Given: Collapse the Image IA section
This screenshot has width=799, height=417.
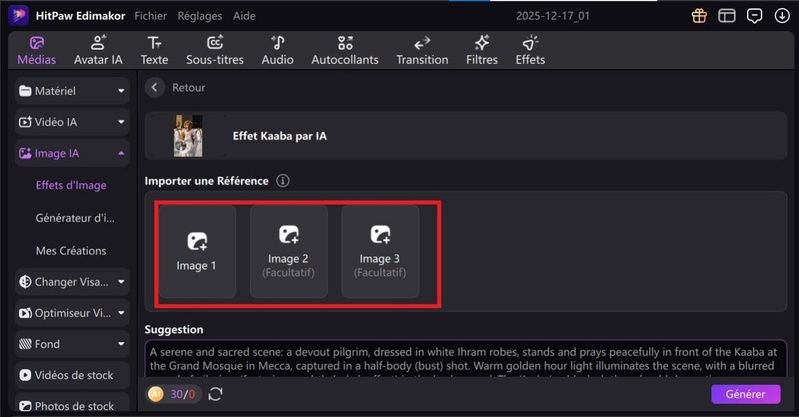Looking at the screenshot, I should click(72, 153).
